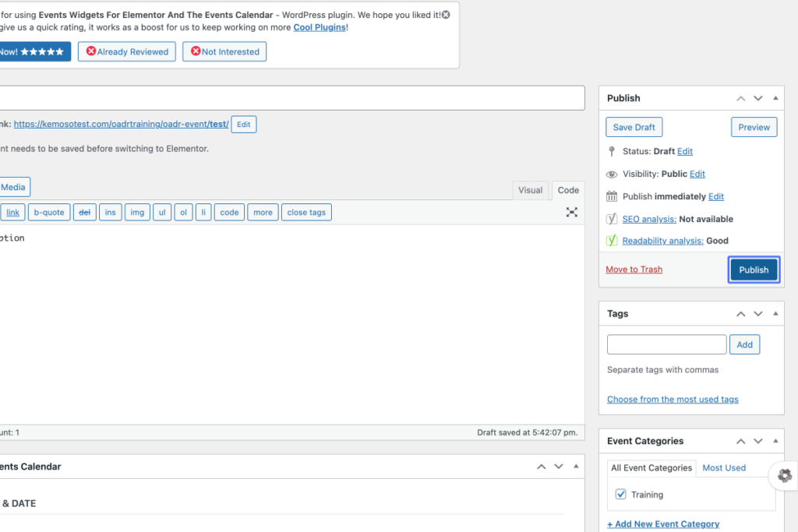Toggle distraction-free fullscreen editor icon
This screenshot has width=798, height=532.
571,212
